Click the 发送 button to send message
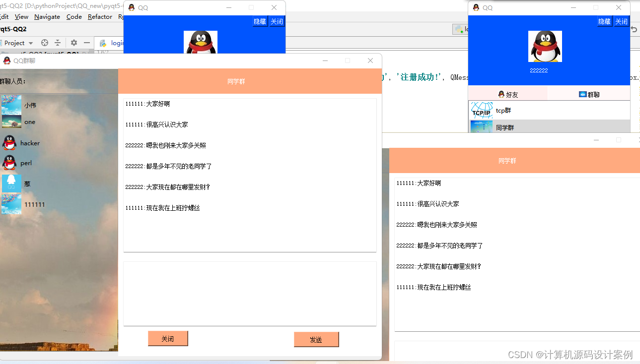The height and width of the screenshot is (364, 640). [316, 339]
